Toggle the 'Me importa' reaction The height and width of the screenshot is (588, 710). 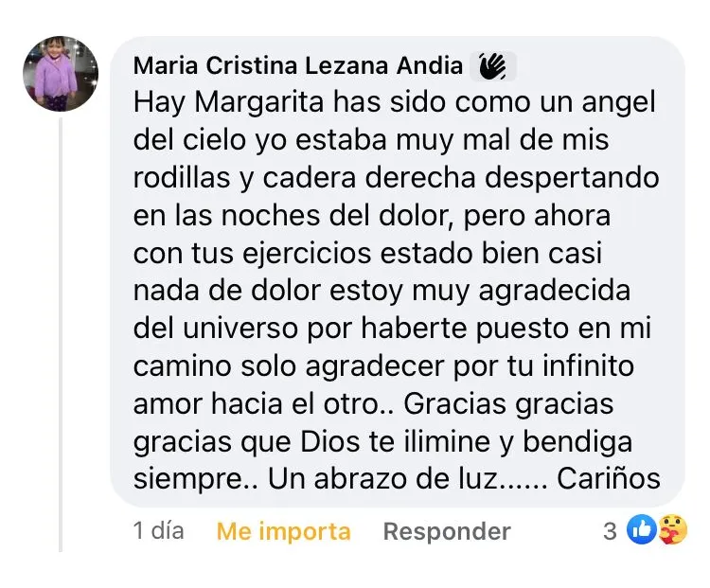coord(283,531)
